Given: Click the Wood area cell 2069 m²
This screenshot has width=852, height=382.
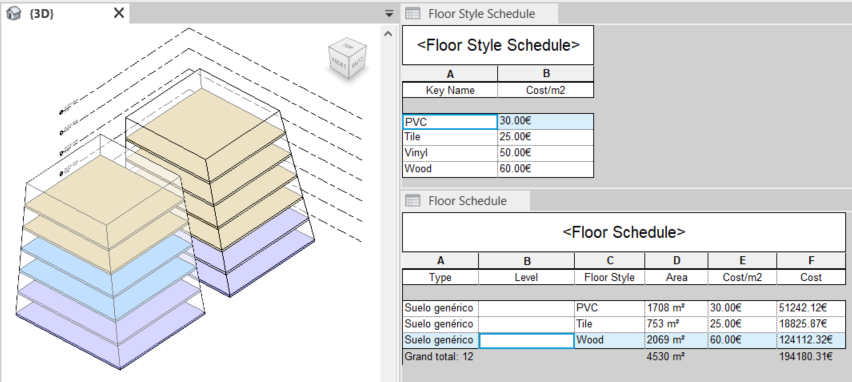Looking at the screenshot, I should (676, 341).
